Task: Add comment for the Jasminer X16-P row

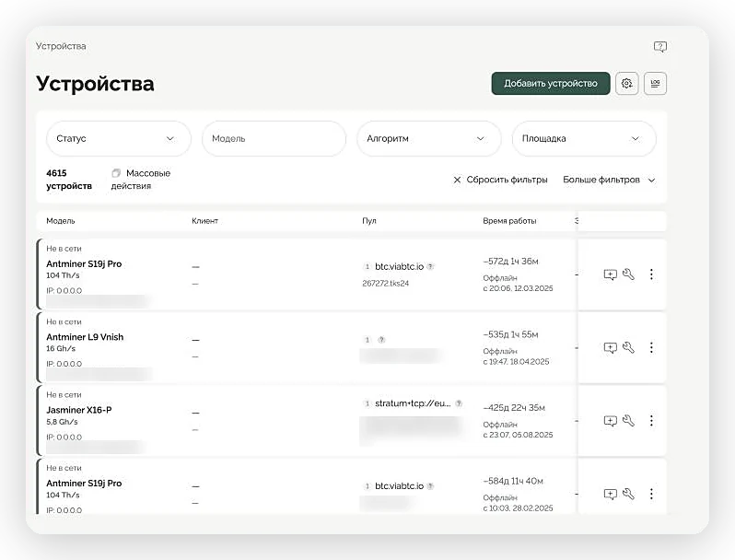Action: click(610, 421)
